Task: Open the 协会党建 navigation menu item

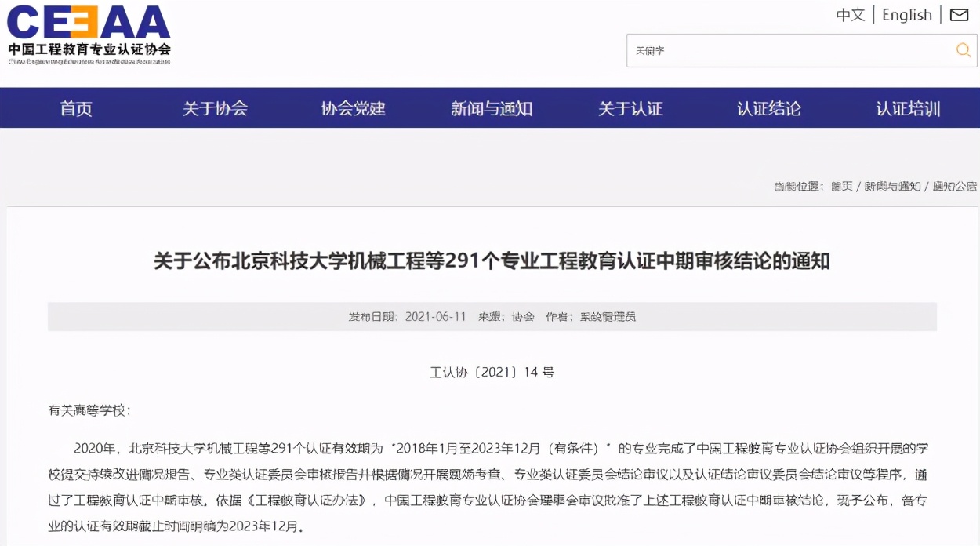Action: click(354, 108)
